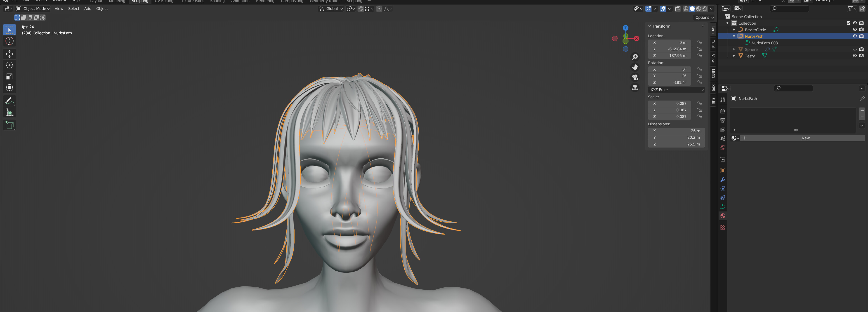Toggle the X-ray display button
Screen dimensions: 868x312
click(x=678, y=9)
